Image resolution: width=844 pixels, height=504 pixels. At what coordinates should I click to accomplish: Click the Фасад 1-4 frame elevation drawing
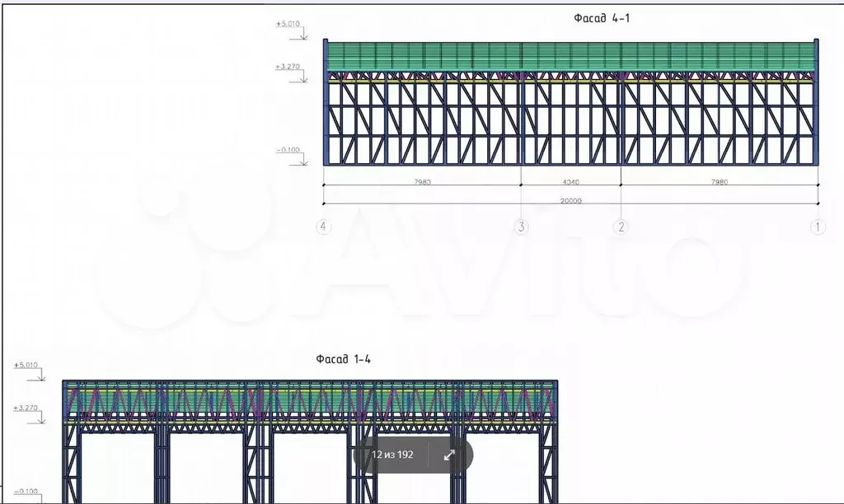[x=310, y=441]
